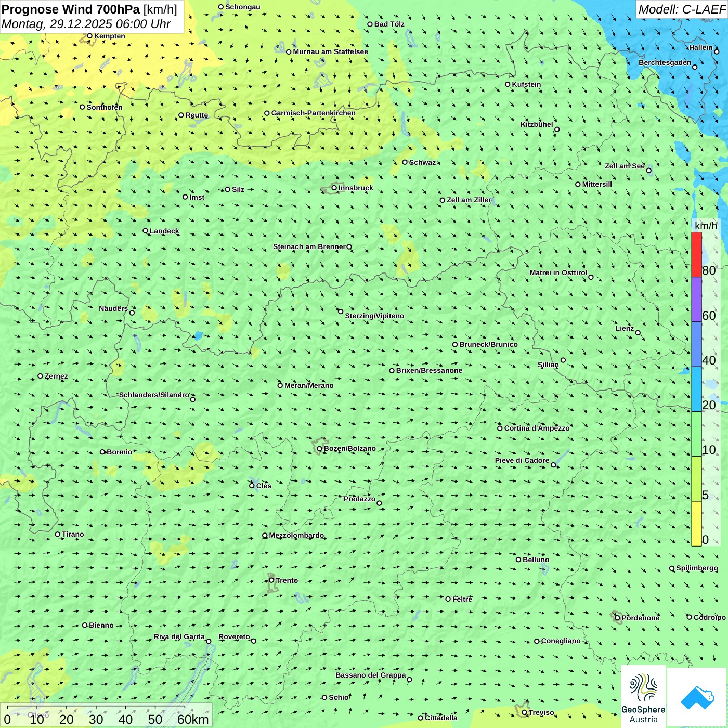Click the Brixen/Bressanone label
728x728 pixels.
(429, 370)
